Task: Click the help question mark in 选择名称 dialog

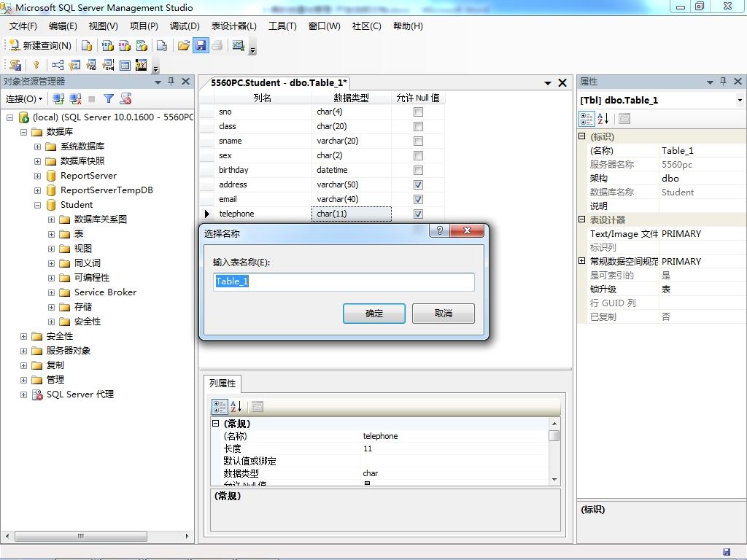Action: tap(440, 230)
